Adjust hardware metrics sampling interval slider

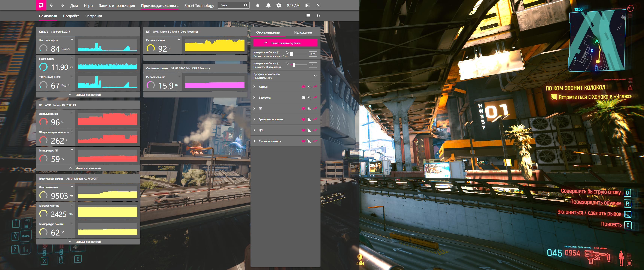(x=294, y=65)
